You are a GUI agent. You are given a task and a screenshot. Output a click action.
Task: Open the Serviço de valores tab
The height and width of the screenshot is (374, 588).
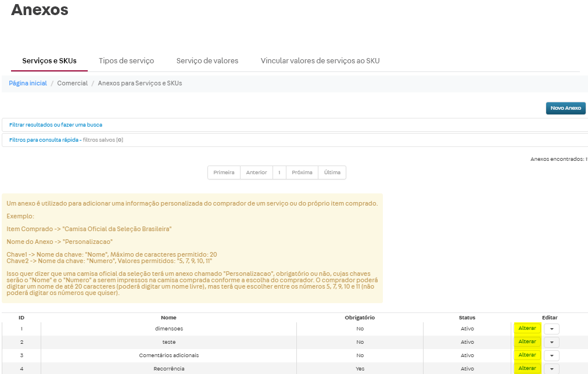[x=207, y=60]
